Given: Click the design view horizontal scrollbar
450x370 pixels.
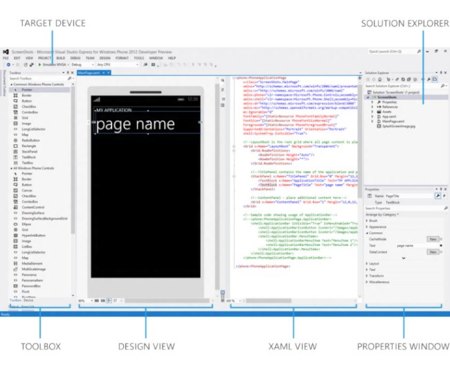Looking at the screenshot, I should coord(167,301).
